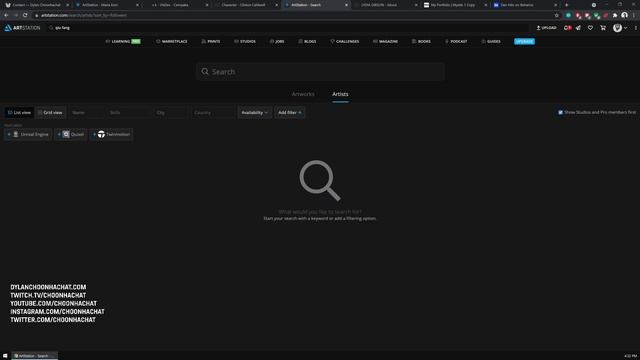This screenshot has width=640, height=360.
Task: Click the browser back arrow
Action: click(6, 15)
